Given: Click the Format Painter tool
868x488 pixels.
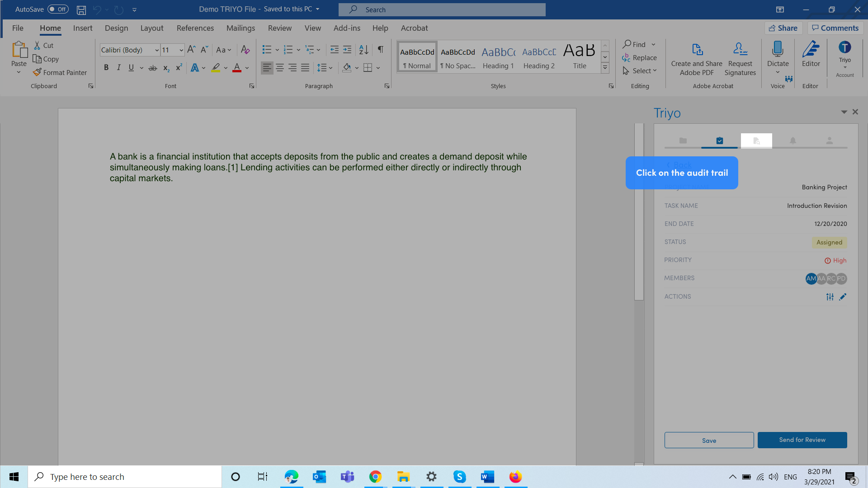Looking at the screenshot, I should coord(60,72).
